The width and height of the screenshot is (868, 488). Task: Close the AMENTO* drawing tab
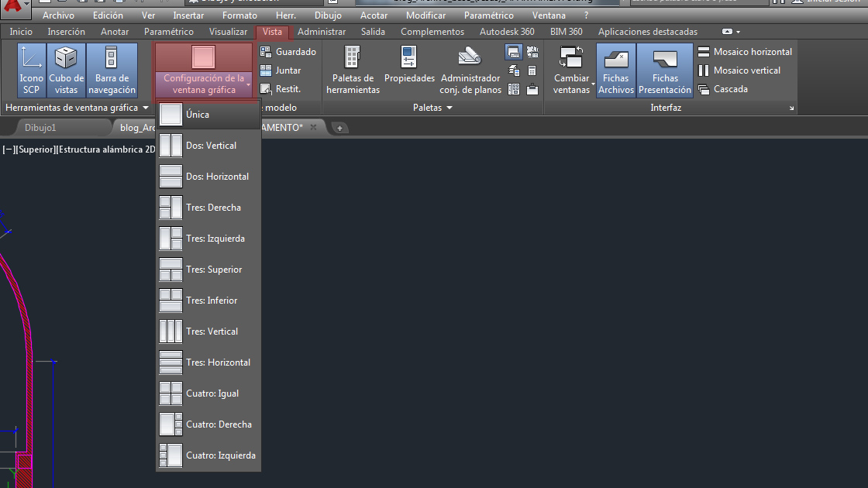[x=313, y=127]
